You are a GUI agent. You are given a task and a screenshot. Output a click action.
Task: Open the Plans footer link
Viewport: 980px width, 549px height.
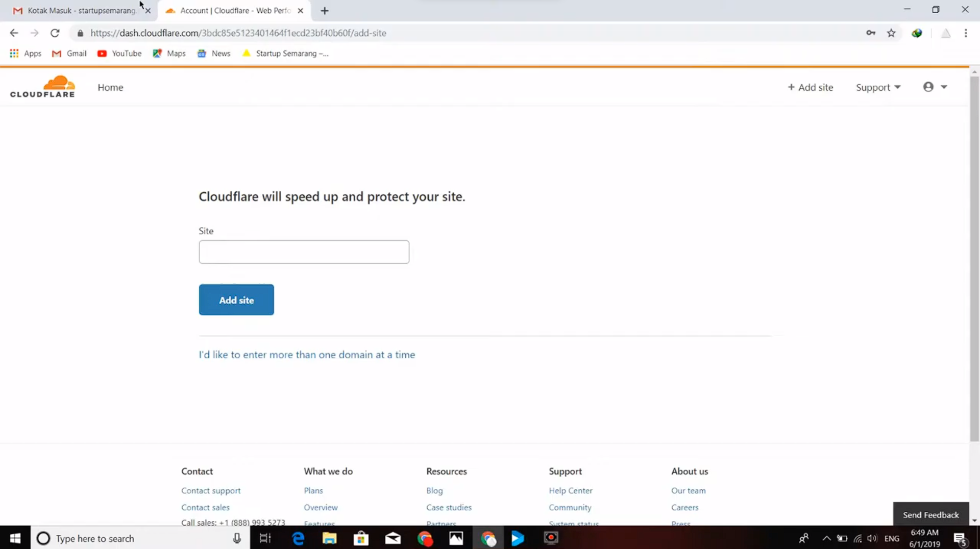coord(313,490)
